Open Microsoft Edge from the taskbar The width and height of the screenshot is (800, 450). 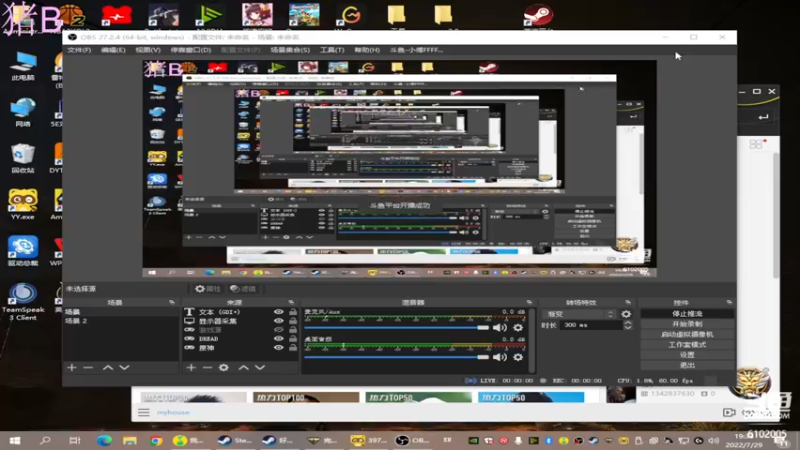tap(105, 440)
